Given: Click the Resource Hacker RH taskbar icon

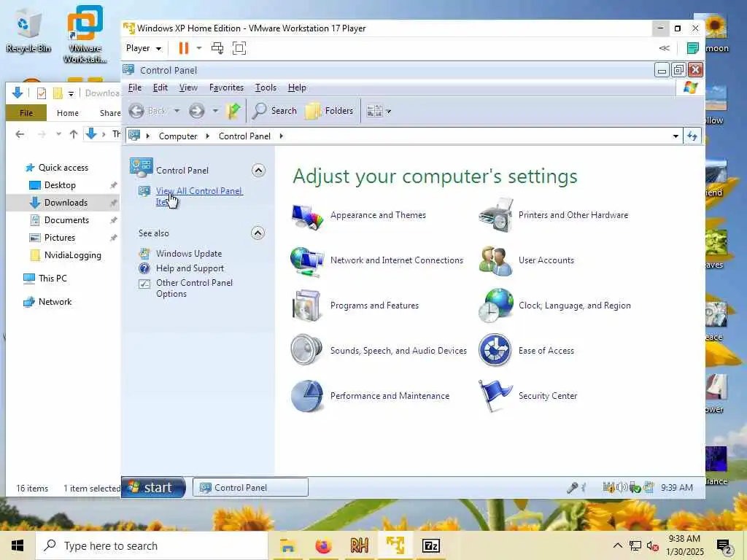Looking at the screenshot, I should pos(359,545).
